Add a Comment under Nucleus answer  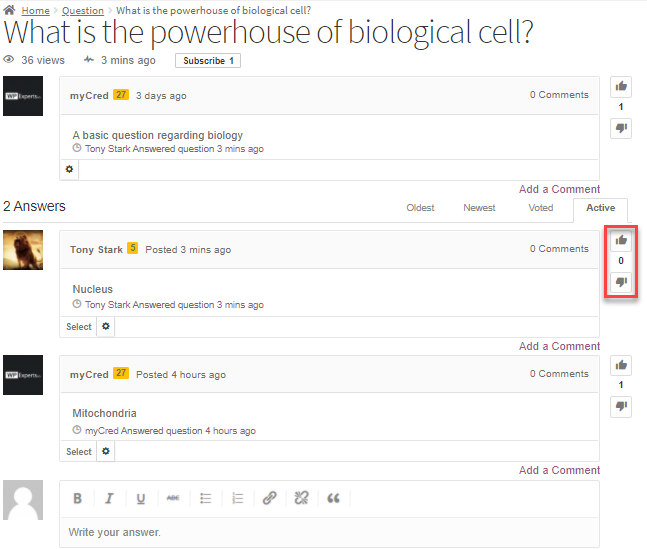(x=559, y=346)
